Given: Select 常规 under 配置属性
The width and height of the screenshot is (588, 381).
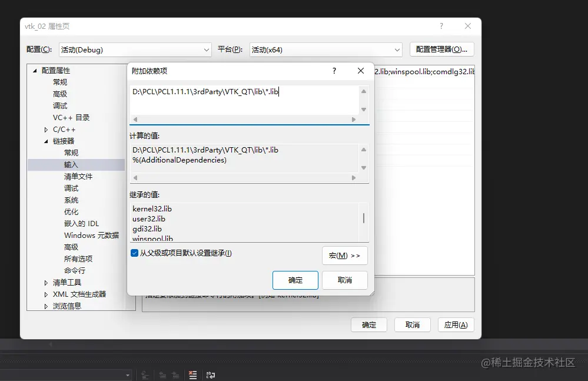Looking at the screenshot, I should point(60,82).
